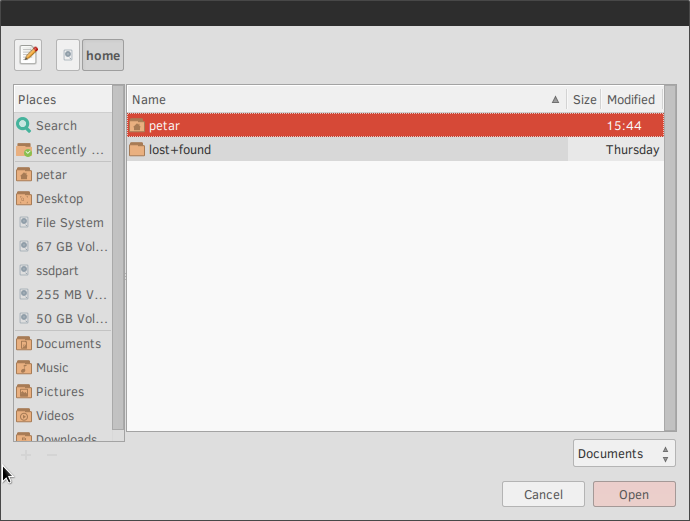Sort by Modified column header
The height and width of the screenshot is (521, 690).
tap(631, 100)
